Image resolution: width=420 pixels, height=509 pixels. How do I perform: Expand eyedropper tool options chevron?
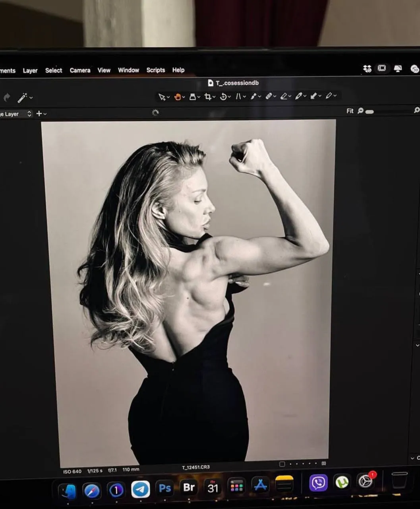305,96
